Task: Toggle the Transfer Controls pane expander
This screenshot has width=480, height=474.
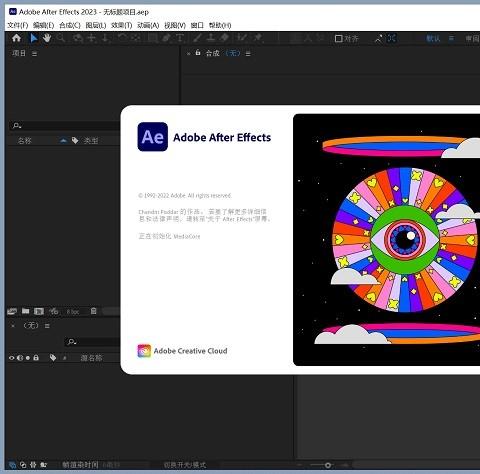Action: pyautogui.click(x=23, y=464)
